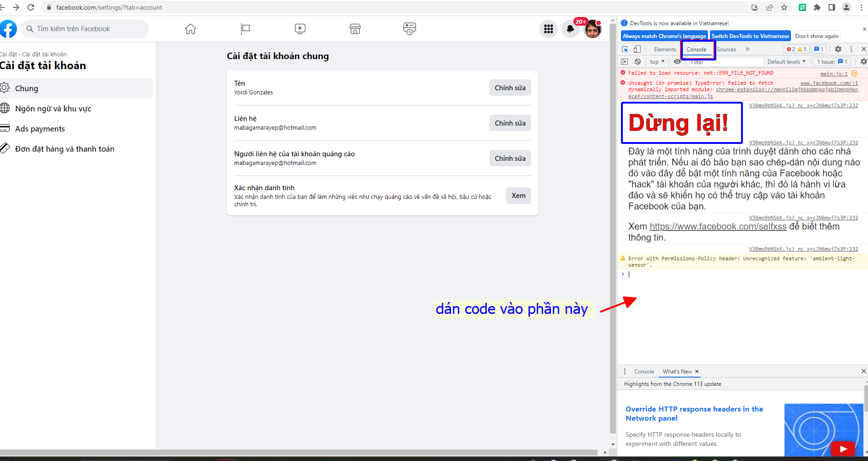
Task: Open the DevTools Settings gear beside the issues counter
Action: [x=838, y=49]
